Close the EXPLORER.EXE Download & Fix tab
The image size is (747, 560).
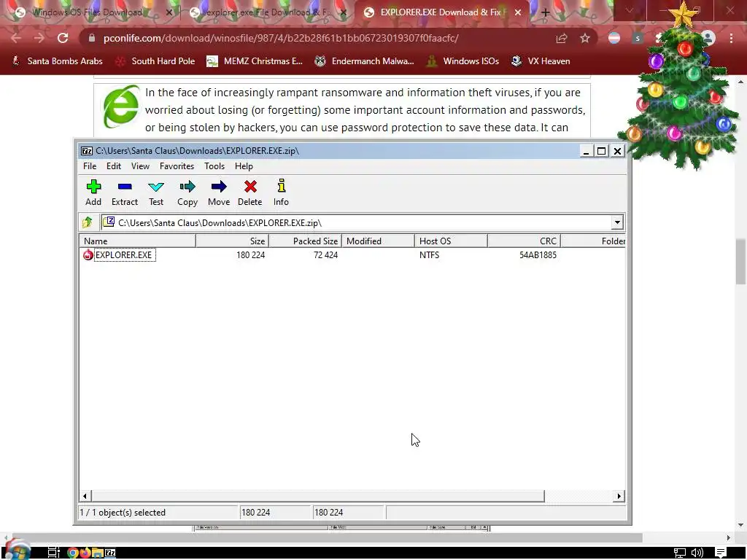tap(518, 13)
